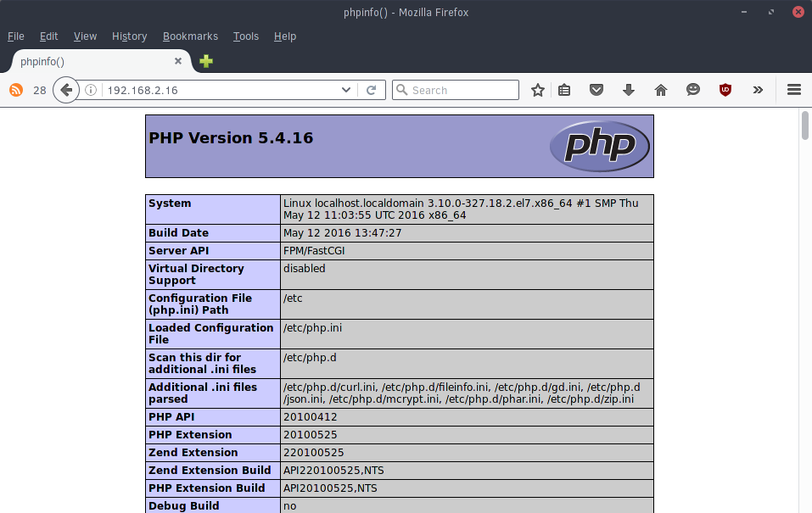Click the Linux localhost.localdomain system value
This screenshot has height=513, width=812.
coord(461,209)
